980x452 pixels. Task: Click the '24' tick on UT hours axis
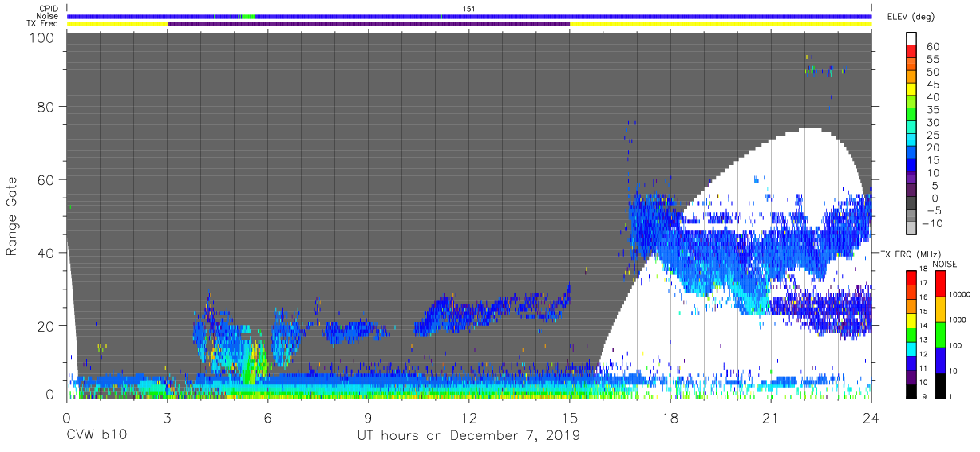[871, 418]
